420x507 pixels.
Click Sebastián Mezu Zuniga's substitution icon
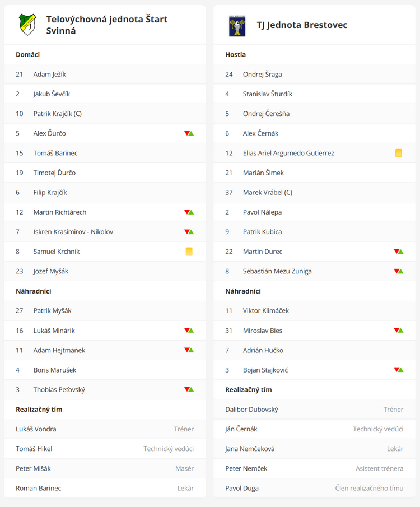click(398, 271)
